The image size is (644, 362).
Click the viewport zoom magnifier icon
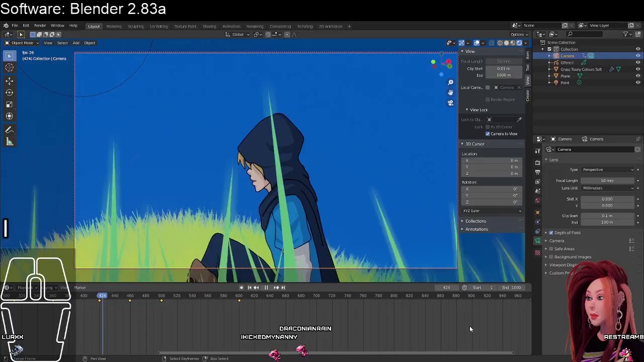pos(450,82)
